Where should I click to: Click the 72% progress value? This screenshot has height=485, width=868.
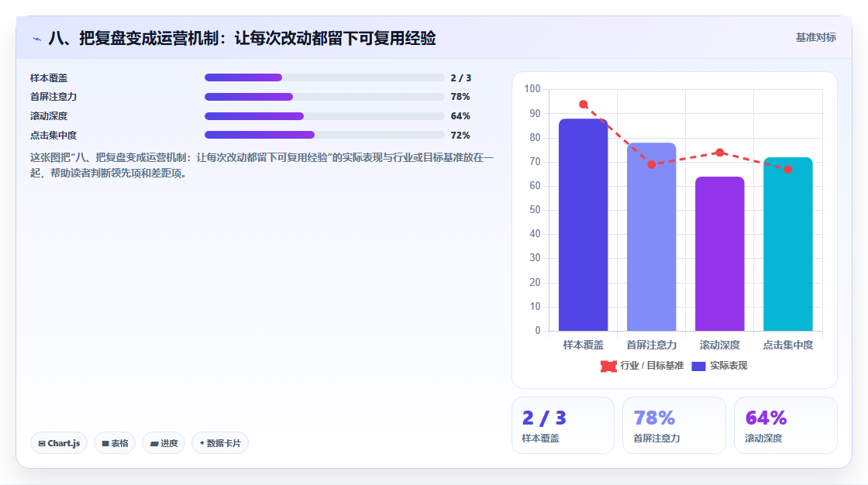pyautogui.click(x=460, y=135)
